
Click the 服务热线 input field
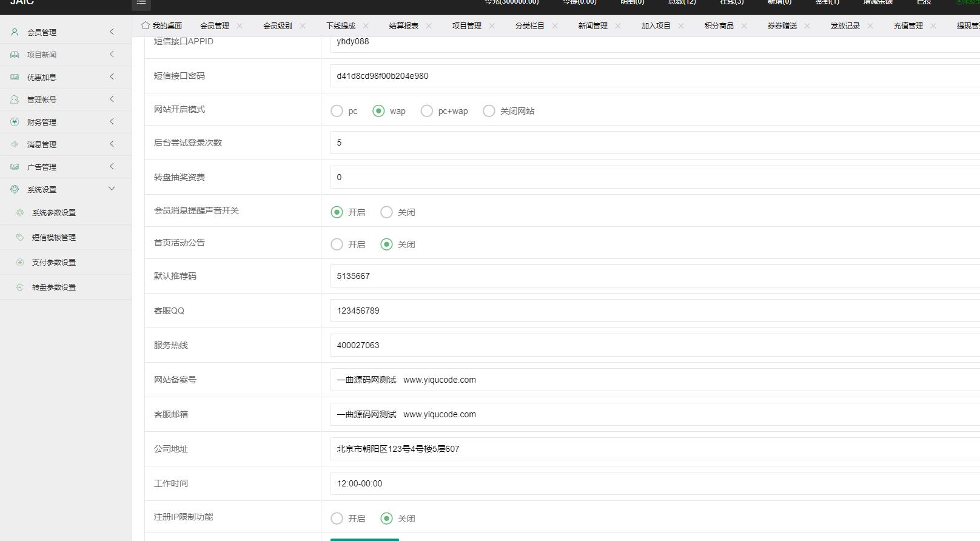(x=655, y=345)
